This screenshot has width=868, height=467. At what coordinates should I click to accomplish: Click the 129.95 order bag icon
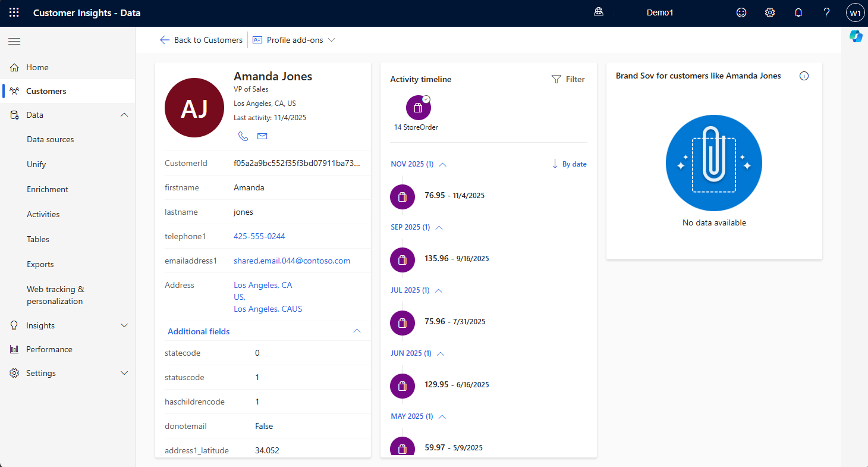point(402,385)
